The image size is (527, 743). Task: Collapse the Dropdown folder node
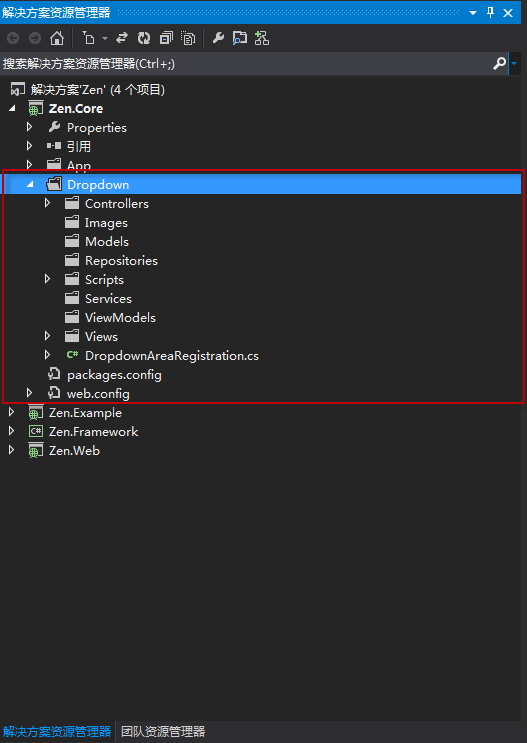click(x=30, y=185)
